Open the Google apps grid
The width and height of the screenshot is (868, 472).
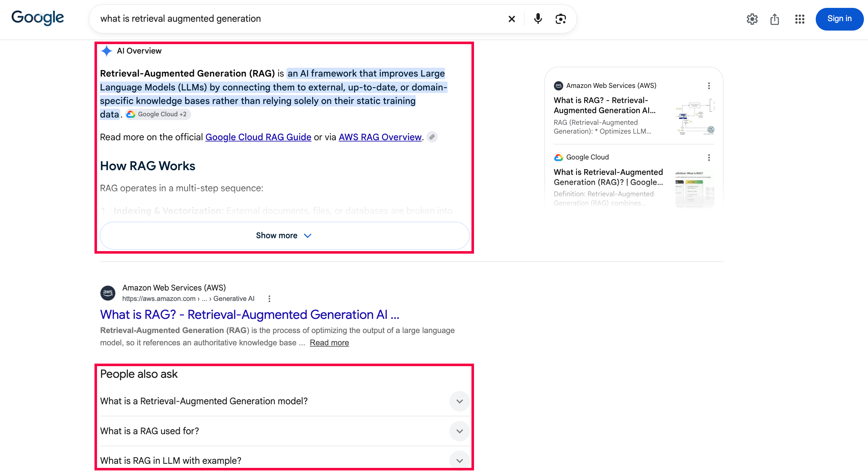(800, 19)
